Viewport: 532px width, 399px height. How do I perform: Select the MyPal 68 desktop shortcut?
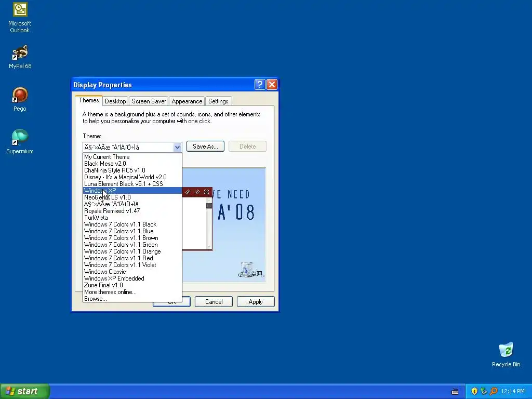click(20, 57)
